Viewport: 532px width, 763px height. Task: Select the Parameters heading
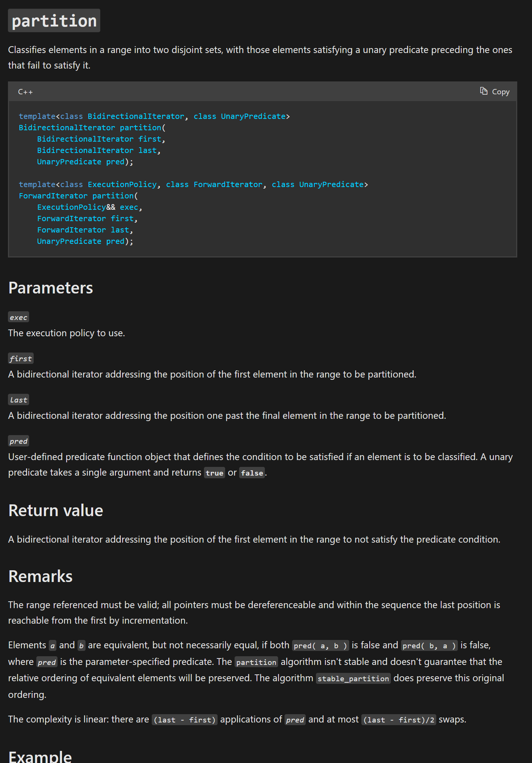pos(50,288)
